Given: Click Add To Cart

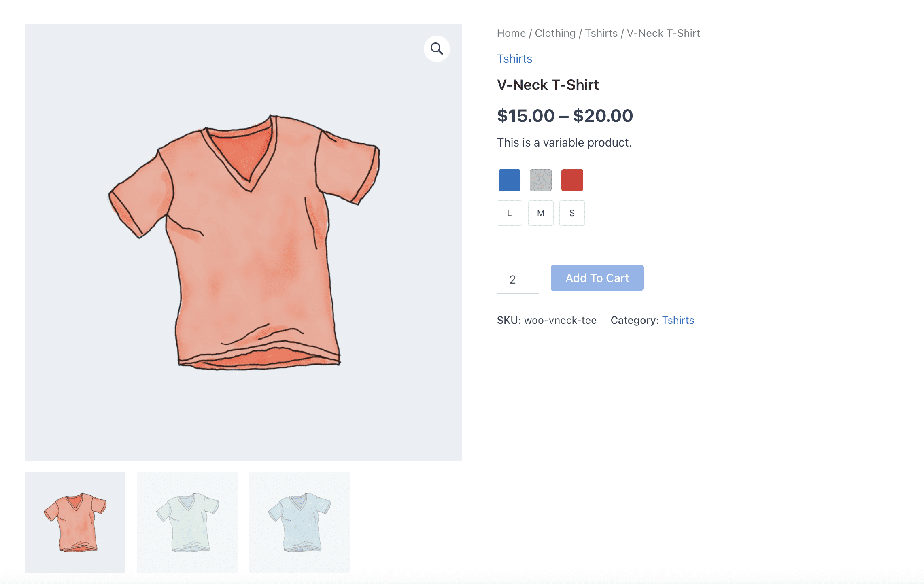Looking at the screenshot, I should click(x=597, y=278).
